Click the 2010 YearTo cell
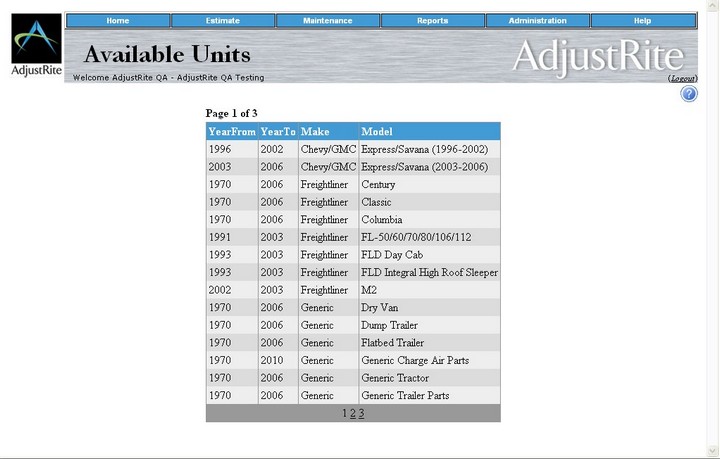This screenshot has width=720, height=459. (278, 360)
